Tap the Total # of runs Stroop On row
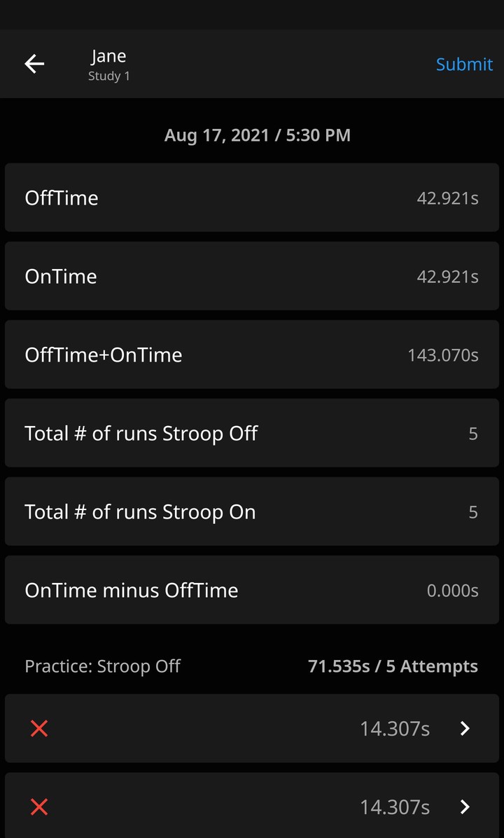Screen dimensions: 504x838 252,511
